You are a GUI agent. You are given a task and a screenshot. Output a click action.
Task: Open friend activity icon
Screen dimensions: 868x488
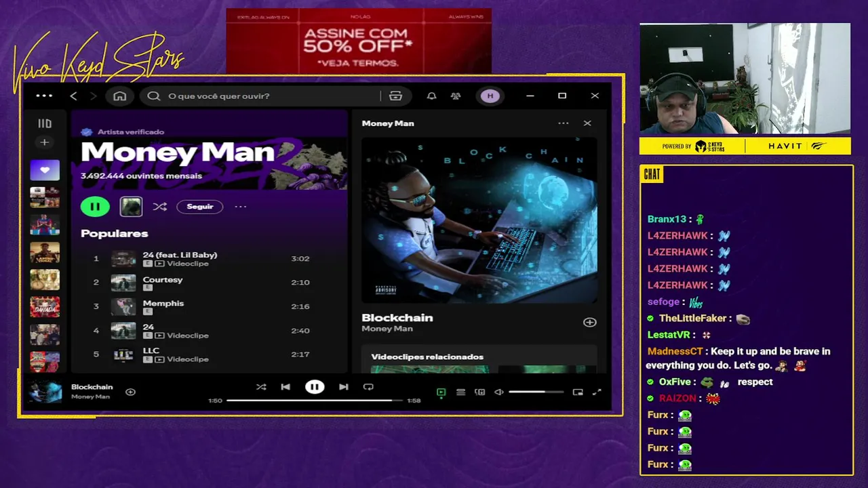click(456, 96)
